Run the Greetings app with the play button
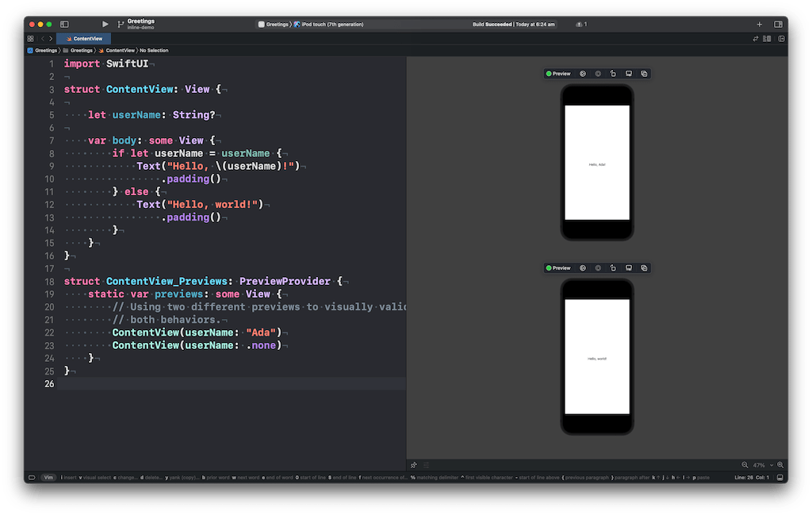This screenshot has width=812, height=515. click(105, 23)
